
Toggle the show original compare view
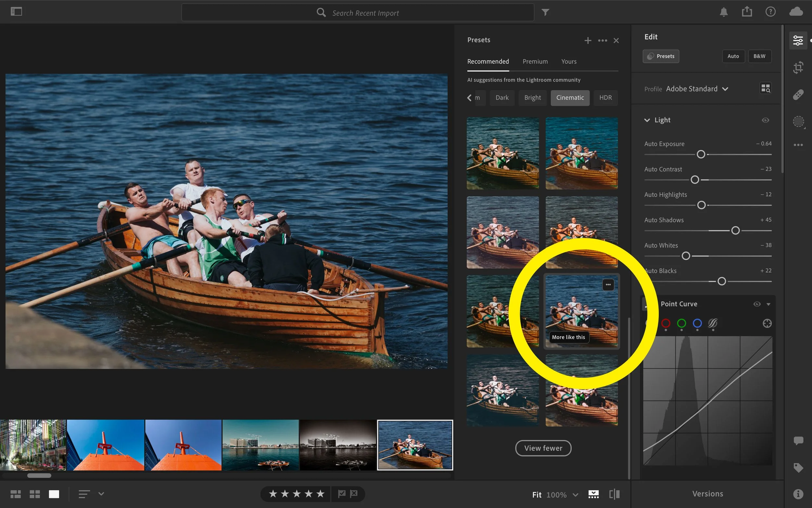tap(614, 494)
